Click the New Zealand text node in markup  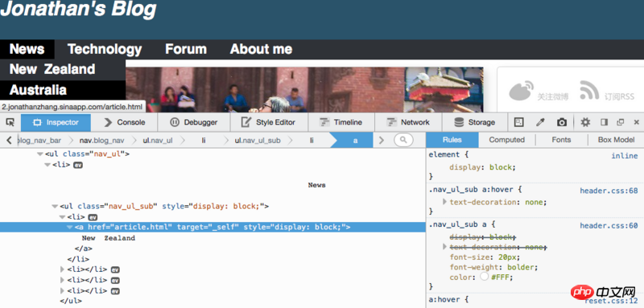109,238
